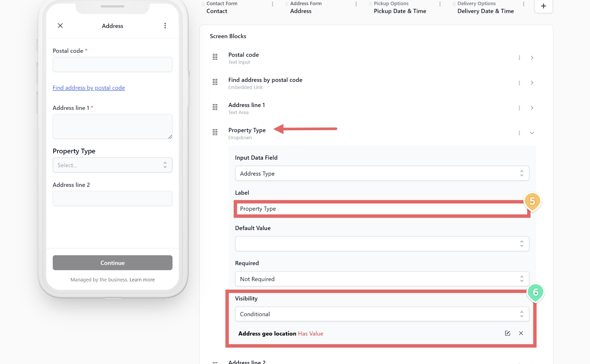Grab the drag handle of the Postal code block

click(215, 57)
